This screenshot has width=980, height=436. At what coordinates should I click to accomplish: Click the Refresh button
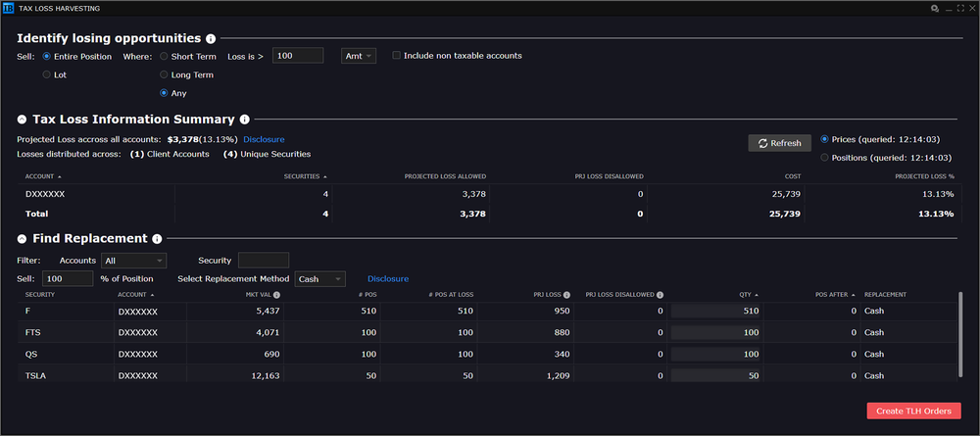(780, 143)
